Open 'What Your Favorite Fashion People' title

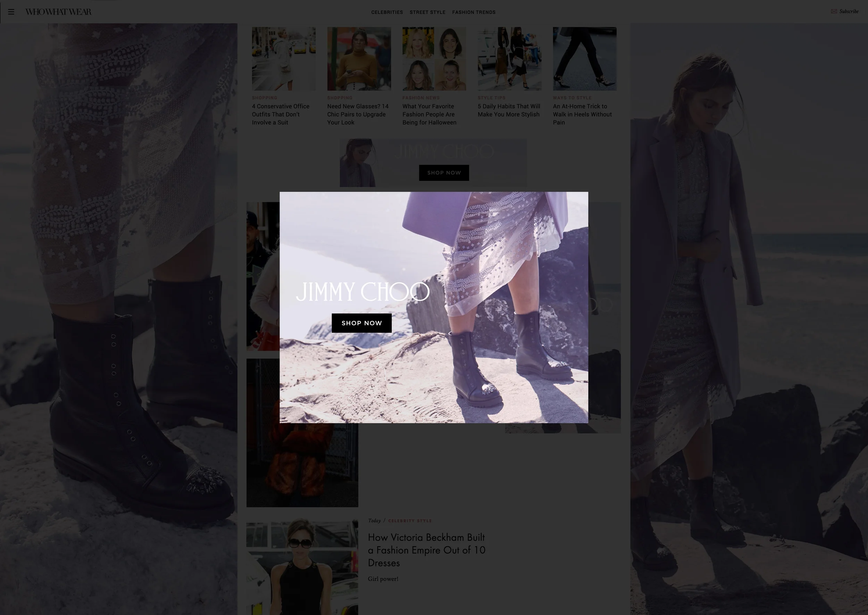point(429,115)
